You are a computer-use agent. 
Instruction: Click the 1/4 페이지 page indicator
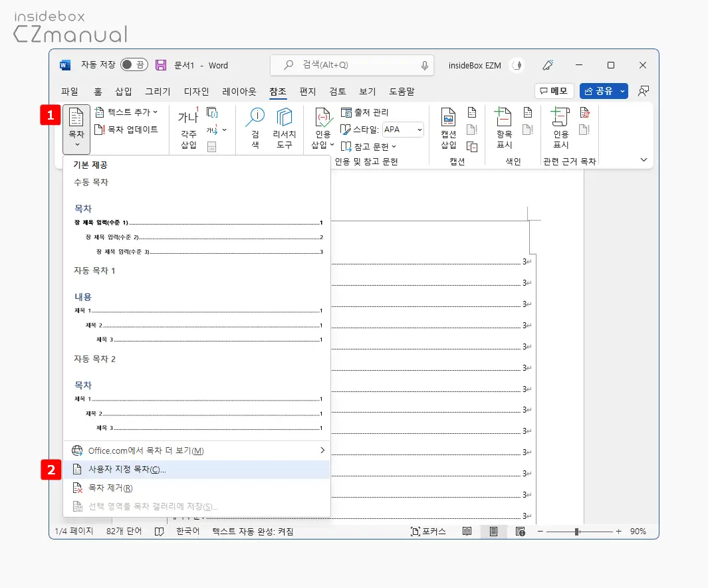pyautogui.click(x=74, y=531)
